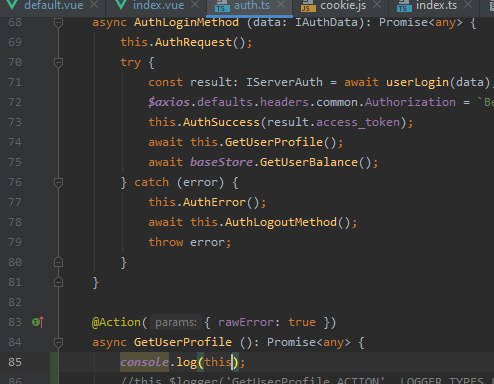The height and width of the screenshot is (384, 494).
Task: Click rawError property on line 83
Action: (x=246, y=322)
